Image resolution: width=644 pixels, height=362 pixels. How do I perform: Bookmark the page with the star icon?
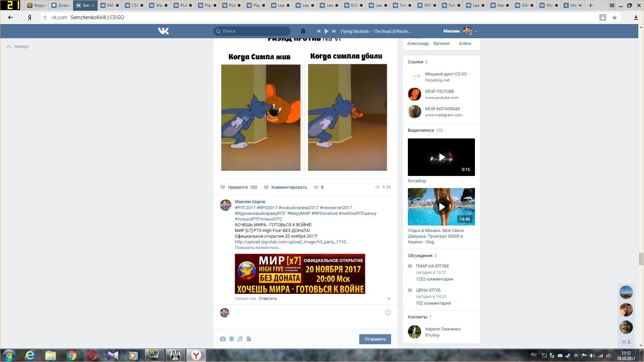tap(614, 17)
